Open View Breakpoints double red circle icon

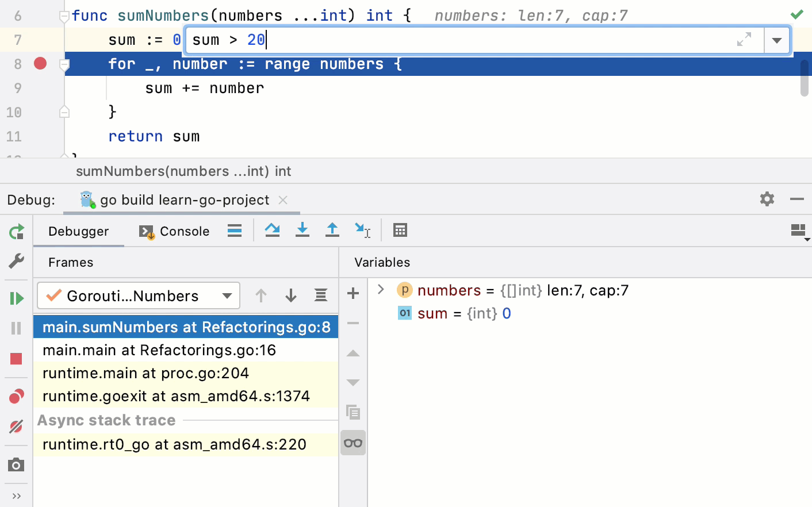click(x=16, y=397)
